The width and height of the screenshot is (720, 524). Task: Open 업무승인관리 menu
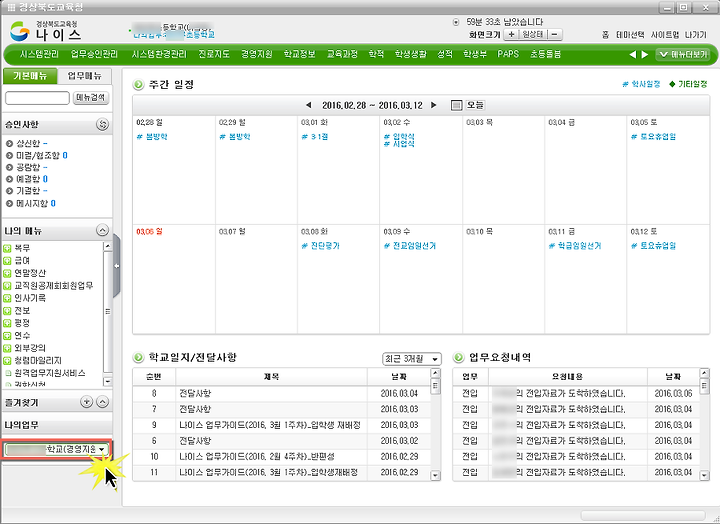pos(94,54)
